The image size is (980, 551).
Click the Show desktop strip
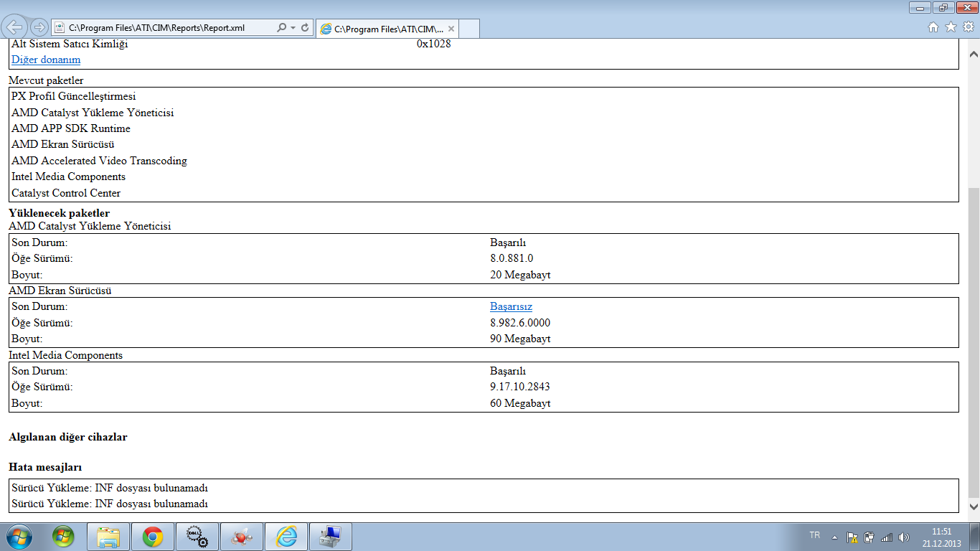[x=975, y=537]
